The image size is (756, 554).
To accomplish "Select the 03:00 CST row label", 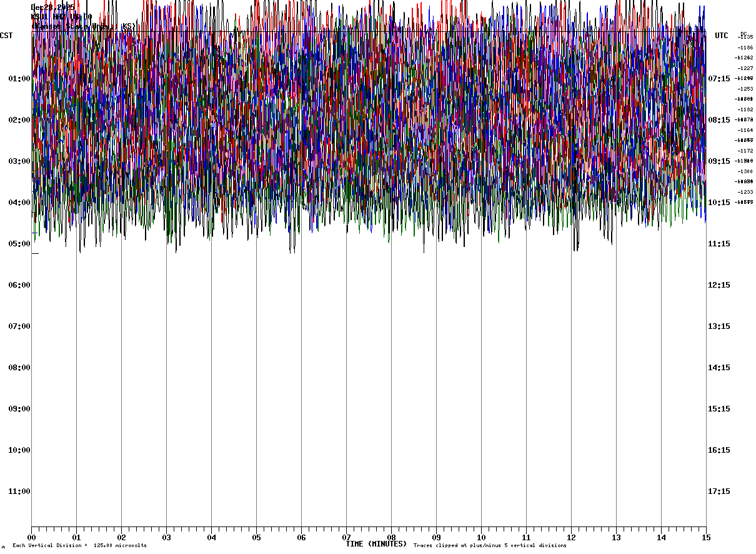I will [x=19, y=161].
